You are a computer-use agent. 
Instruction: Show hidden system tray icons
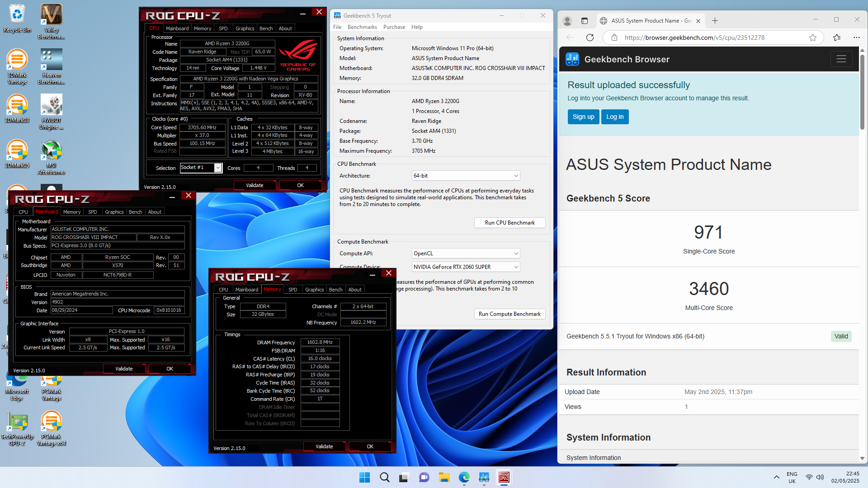[776, 477]
